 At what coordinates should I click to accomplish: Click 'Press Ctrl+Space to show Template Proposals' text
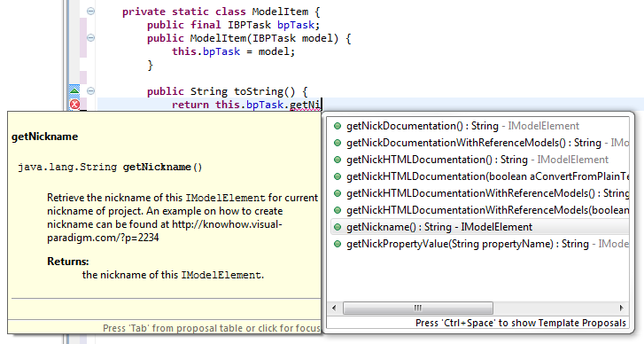click(x=520, y=323)
